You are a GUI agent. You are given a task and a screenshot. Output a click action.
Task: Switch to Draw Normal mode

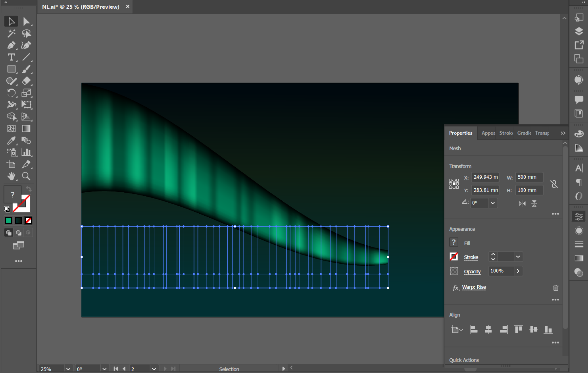(x=8, y=233)
